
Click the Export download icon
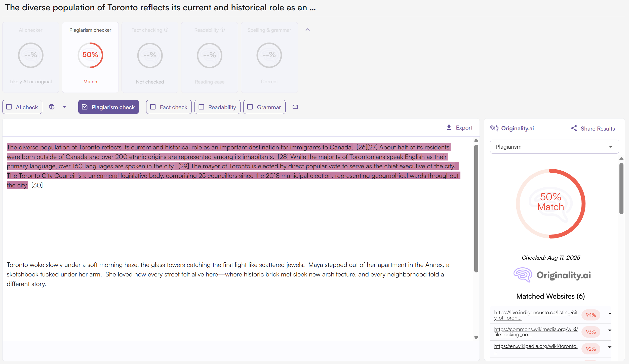tap(449, 128)
